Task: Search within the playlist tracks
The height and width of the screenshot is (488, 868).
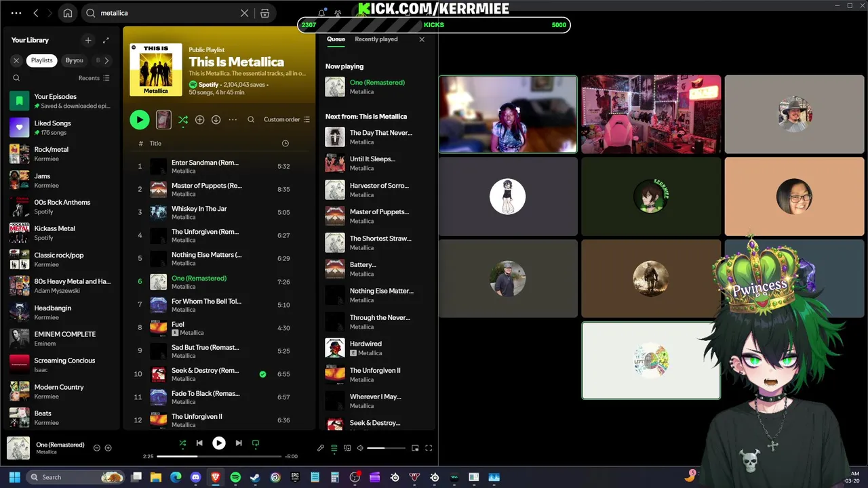Action: tap(251, 120)
